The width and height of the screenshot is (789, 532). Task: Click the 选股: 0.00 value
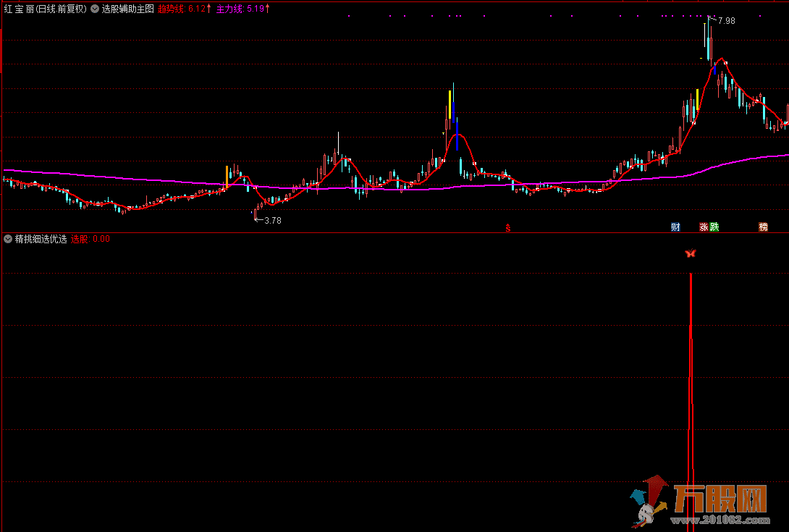point(90,239)
